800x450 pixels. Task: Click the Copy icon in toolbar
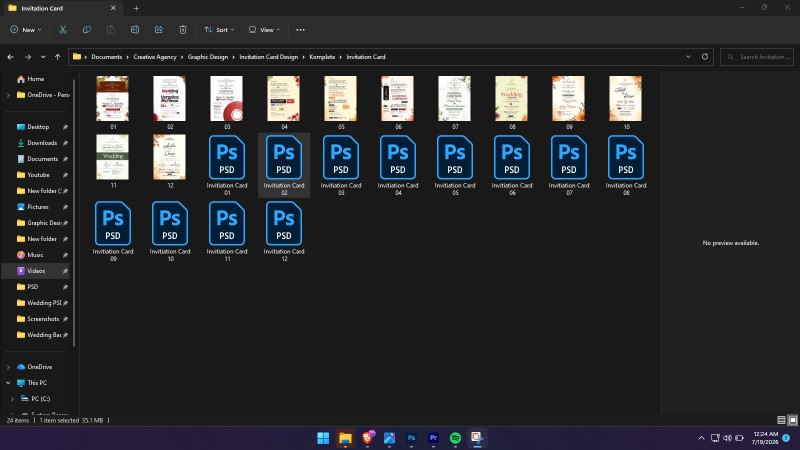click(x=87, y=30)
